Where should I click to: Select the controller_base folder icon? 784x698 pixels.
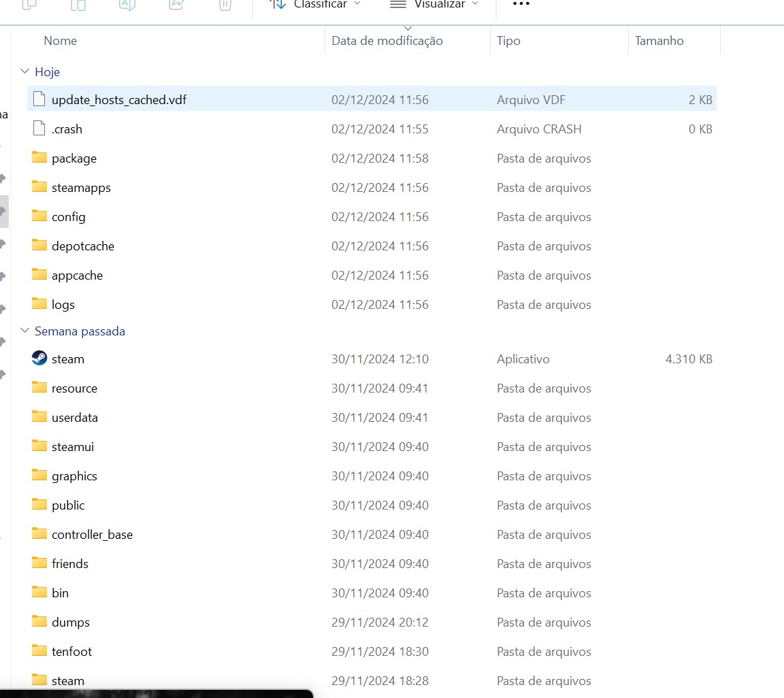(39, 535)
